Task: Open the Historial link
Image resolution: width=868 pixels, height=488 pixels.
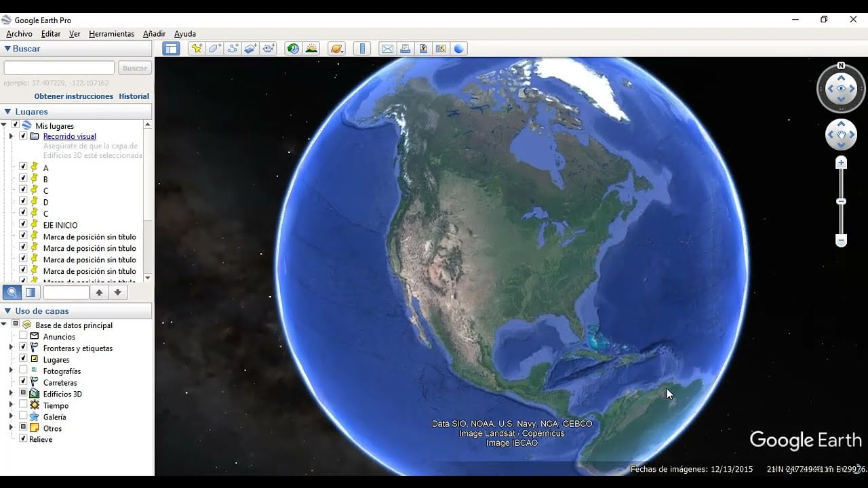Action: (134, 96)
